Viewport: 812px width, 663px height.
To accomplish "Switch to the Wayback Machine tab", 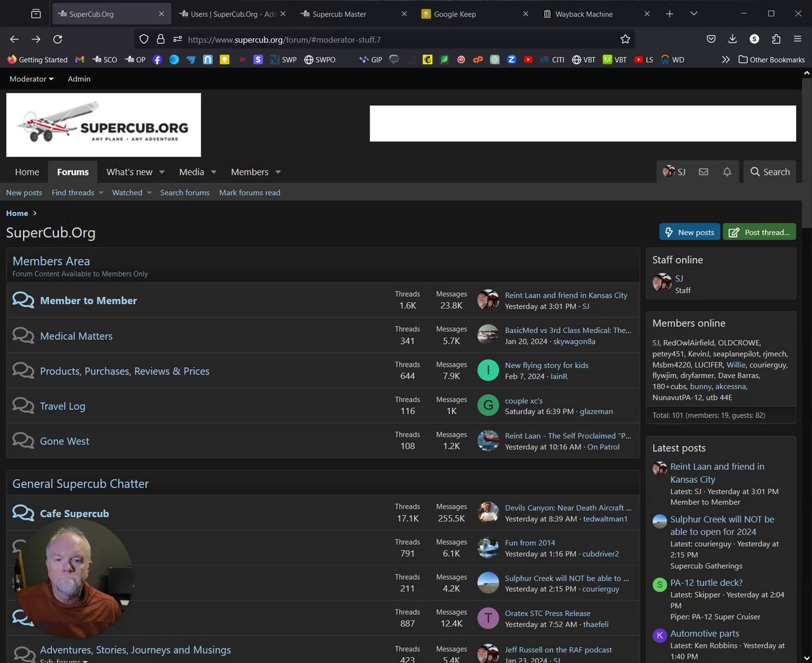I will (597, 14).
